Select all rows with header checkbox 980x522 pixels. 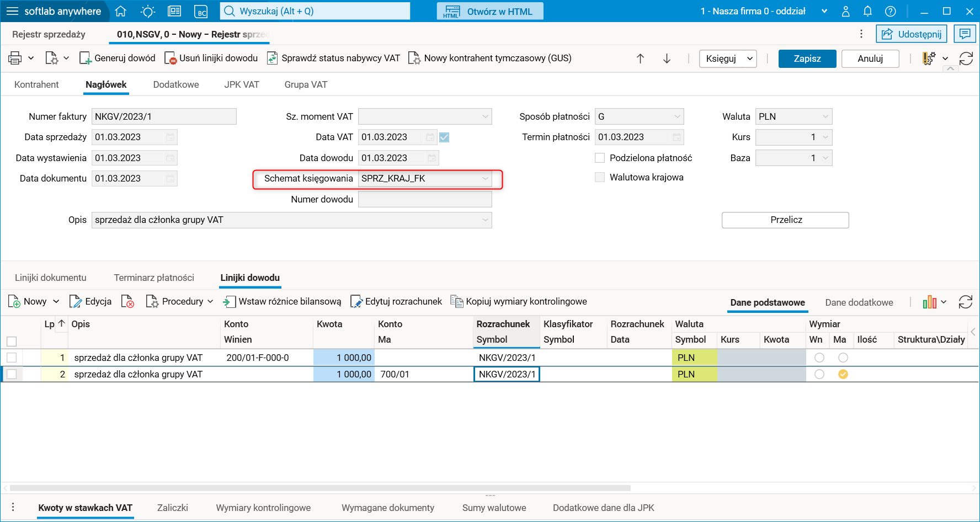pyautogui.click(x=12, y=342)
